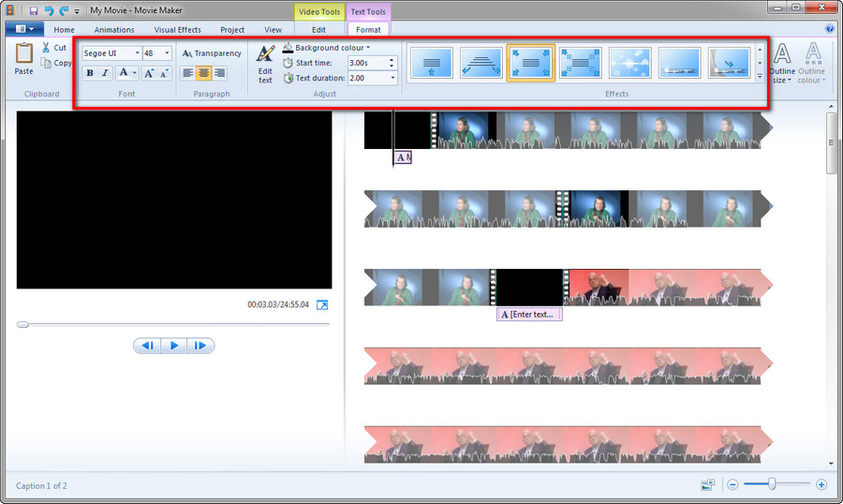Click the Undo arrow icon

tap(49, 10)
